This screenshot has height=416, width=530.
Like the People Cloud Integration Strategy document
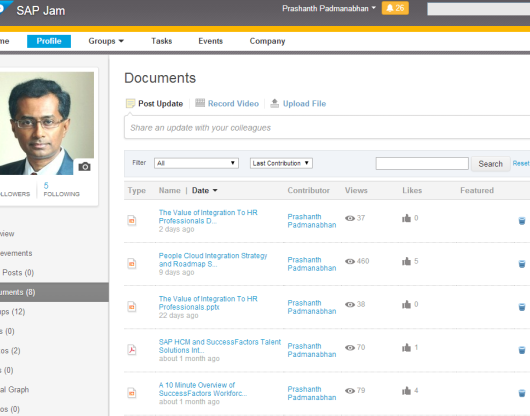click(406, 261)
